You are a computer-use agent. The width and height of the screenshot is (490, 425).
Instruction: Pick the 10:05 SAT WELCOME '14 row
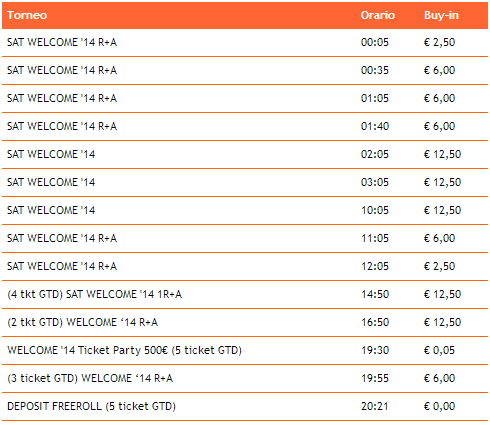tap(245, 210)
